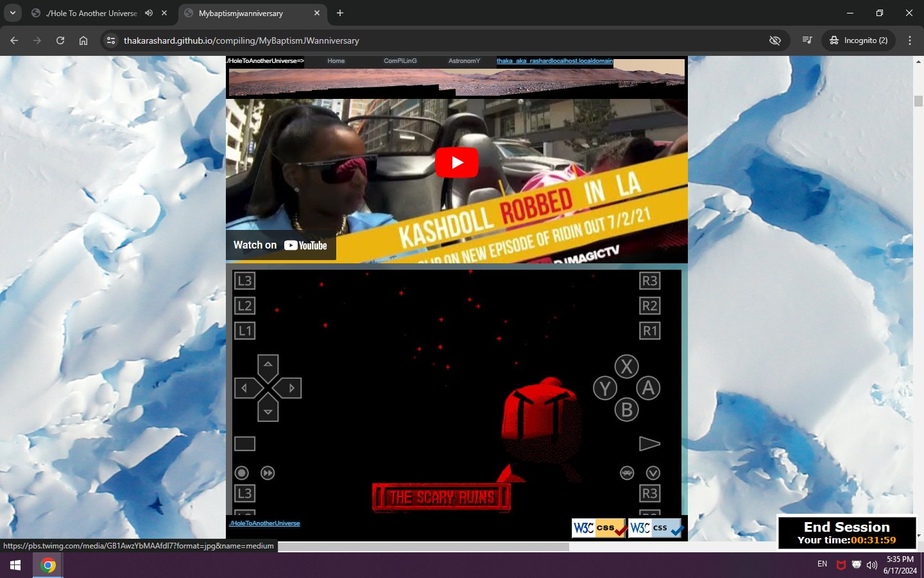Go back with browser back arrow
Image resolution: width=924 pixels, height=578 pixels.
14,40
